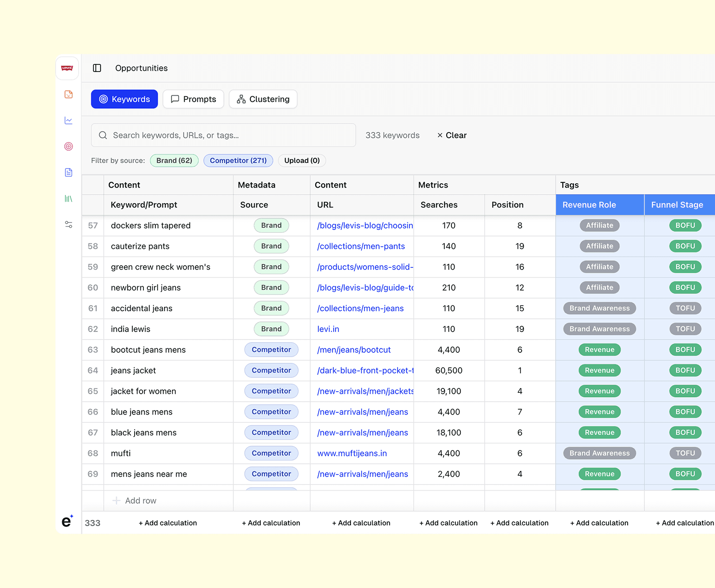Add a new row to the table

(x=135, y=501)
